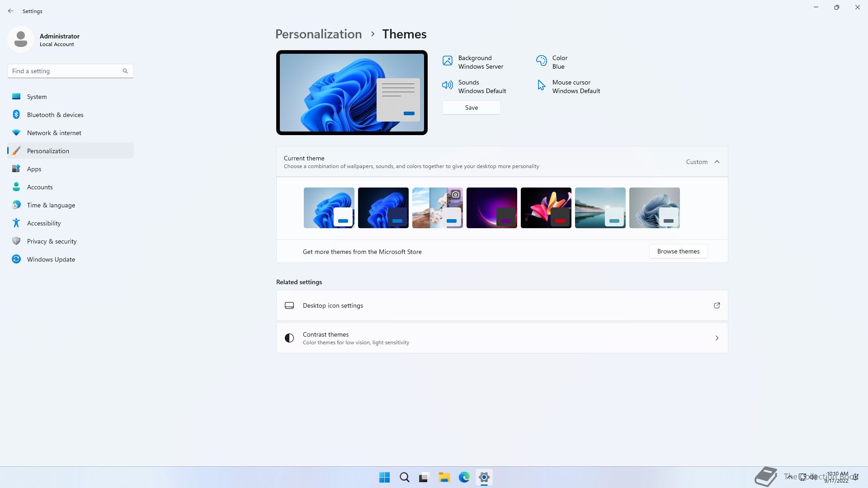
Task: Click the Contrast themes half-circle icon
Action: 289,338
